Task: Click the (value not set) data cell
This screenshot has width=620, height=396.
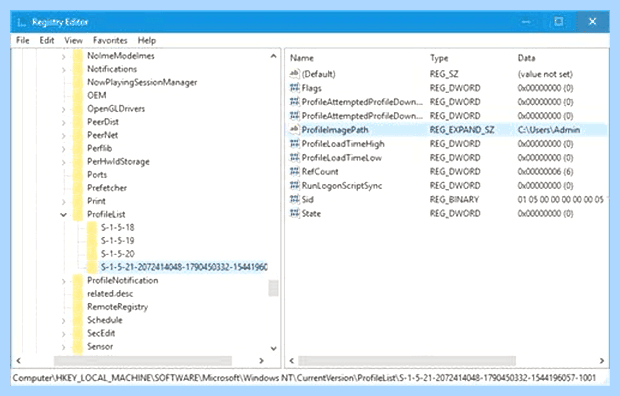Action: (x=545, y=74)
